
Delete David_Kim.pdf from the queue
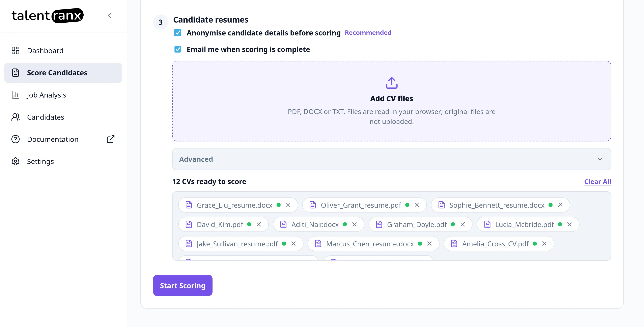tap(259, 224)
